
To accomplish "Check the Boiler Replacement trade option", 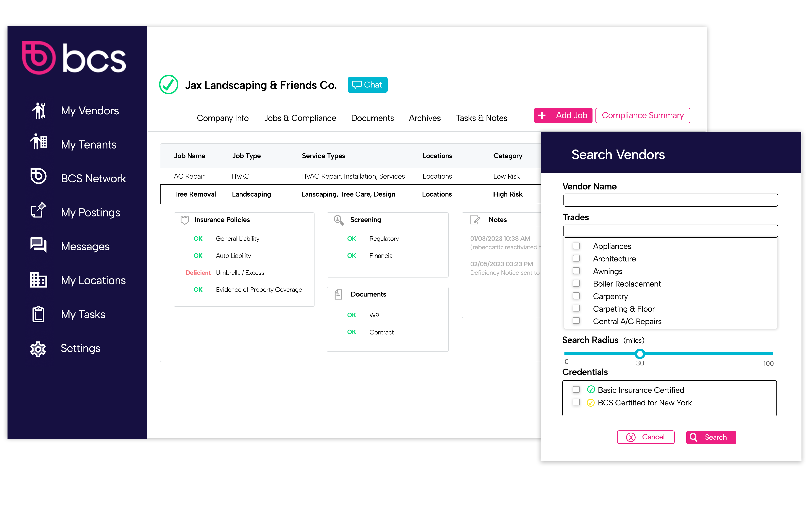I will click(x=576, y=283).
